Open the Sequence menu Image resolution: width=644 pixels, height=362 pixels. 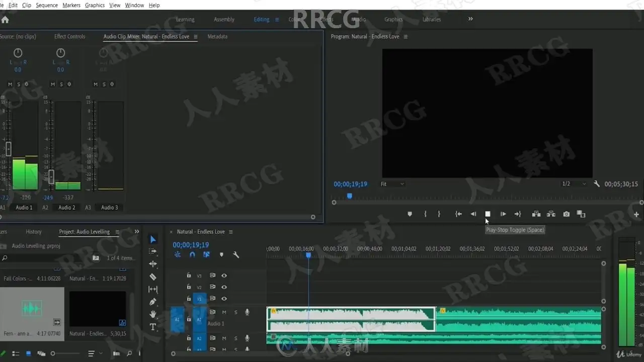tap(47, 5)
